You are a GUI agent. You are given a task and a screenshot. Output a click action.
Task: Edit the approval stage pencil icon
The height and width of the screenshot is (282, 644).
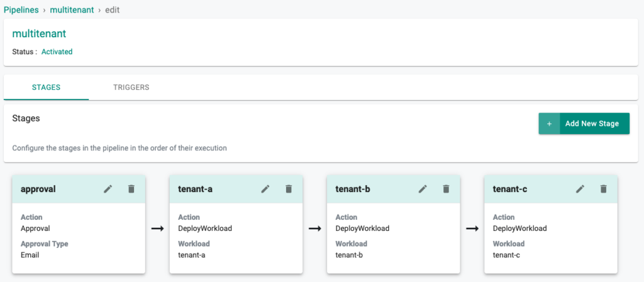pyautogui.click(x=108, y=189)
